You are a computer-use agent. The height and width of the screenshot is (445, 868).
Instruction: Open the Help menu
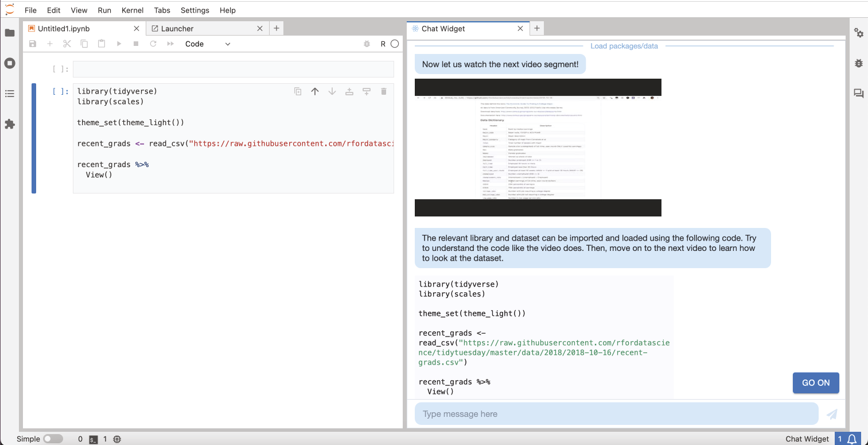[228, 10]
